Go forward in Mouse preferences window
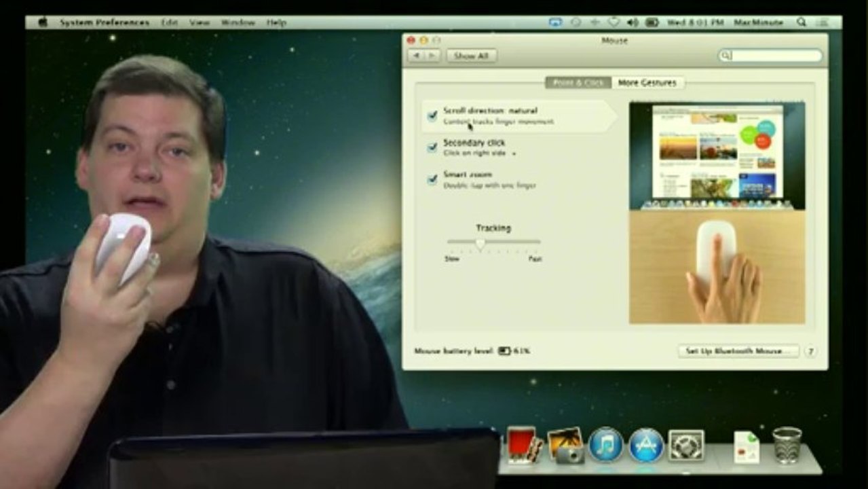 432,56
